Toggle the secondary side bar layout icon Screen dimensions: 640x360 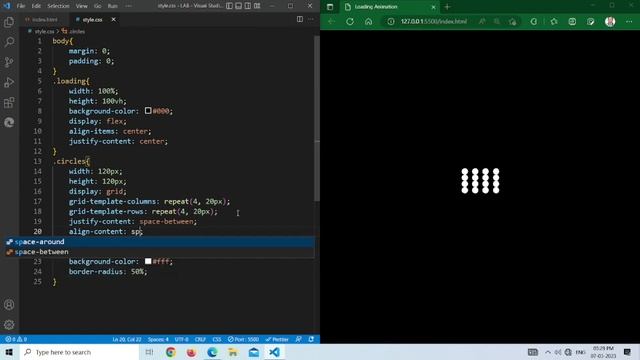(248, 6)
